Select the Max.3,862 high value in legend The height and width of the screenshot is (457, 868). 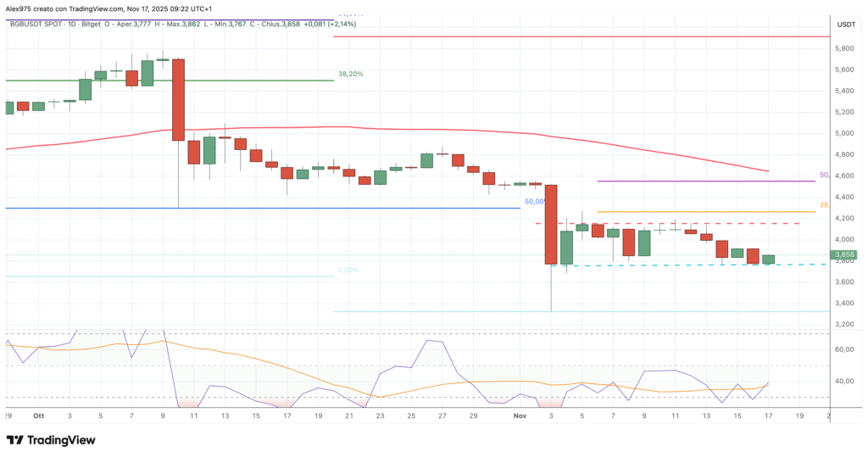tap(183, 25)
